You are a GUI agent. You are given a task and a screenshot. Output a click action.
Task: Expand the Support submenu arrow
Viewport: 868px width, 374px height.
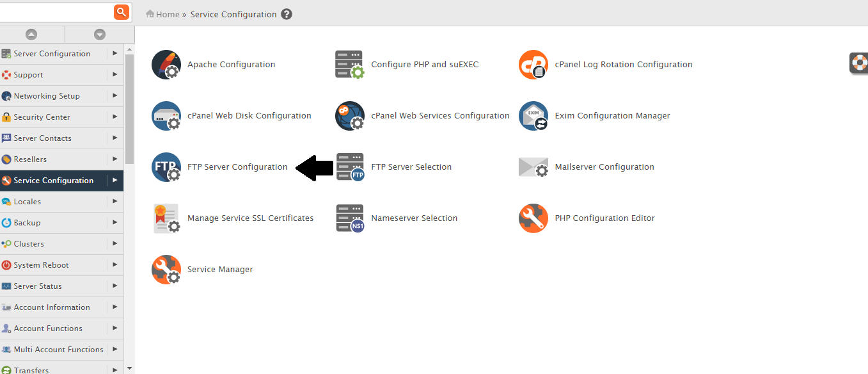pos(115,74)
